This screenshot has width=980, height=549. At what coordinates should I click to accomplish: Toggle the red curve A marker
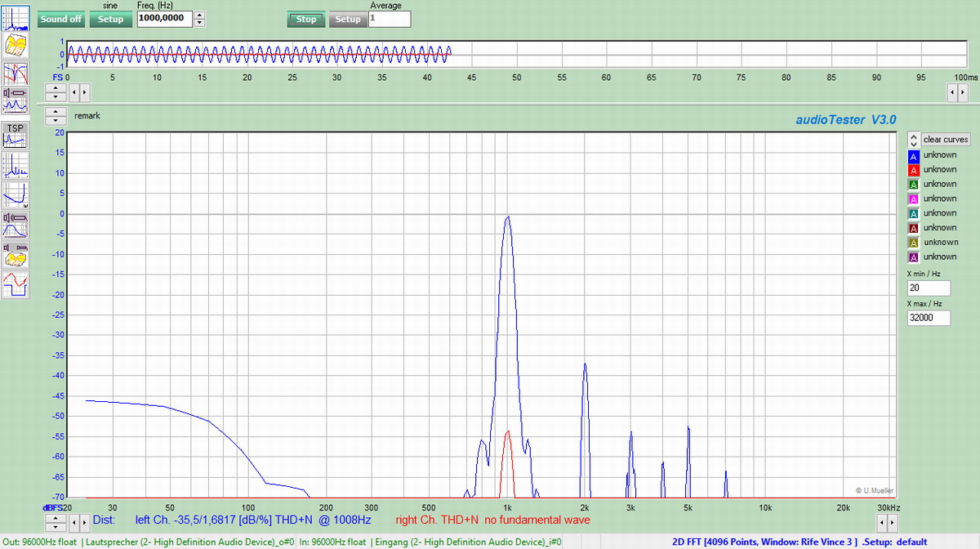(x=914, y=170)
